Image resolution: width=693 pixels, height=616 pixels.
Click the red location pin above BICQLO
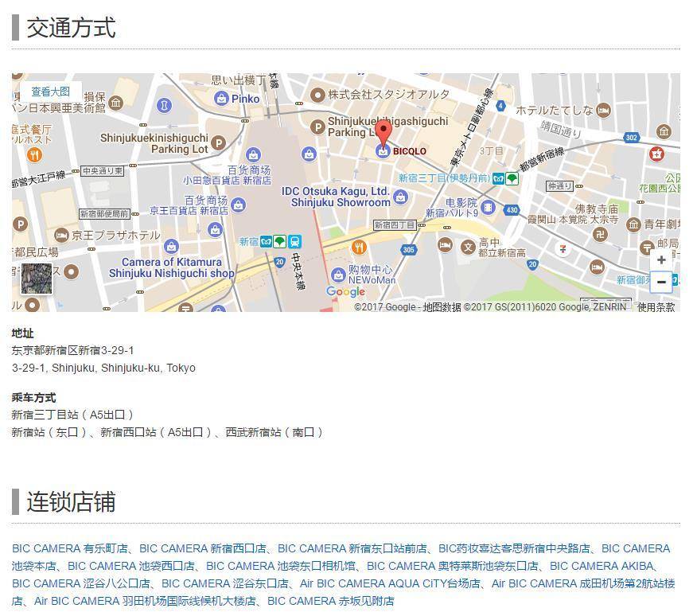(x=383, y=134)
